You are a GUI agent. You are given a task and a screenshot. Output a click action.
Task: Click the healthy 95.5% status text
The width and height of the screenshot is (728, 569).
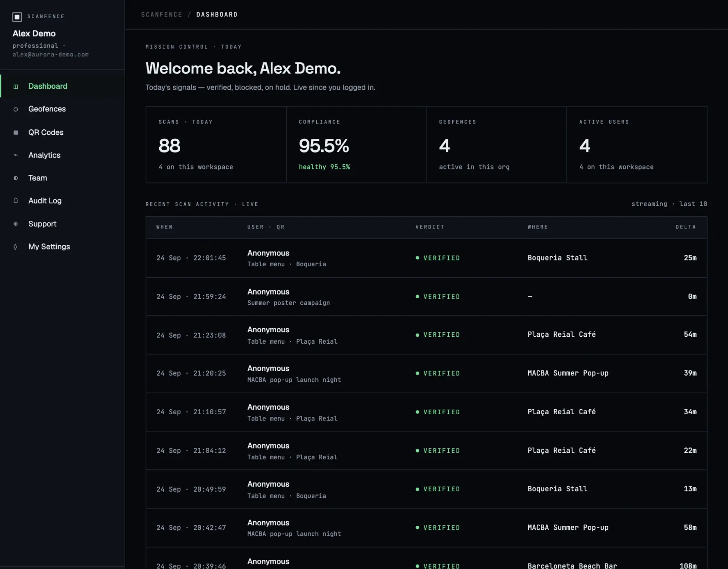tap(324, 167)
